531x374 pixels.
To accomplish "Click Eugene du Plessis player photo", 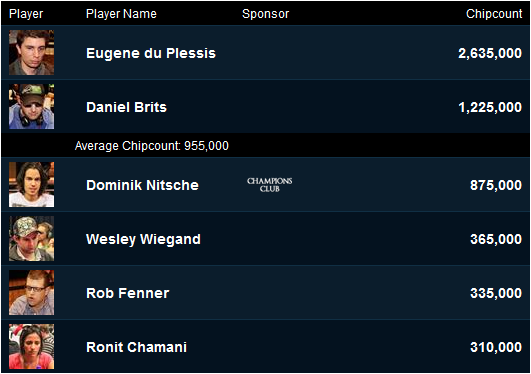I will pyautogui.click(x=31, y=53).
